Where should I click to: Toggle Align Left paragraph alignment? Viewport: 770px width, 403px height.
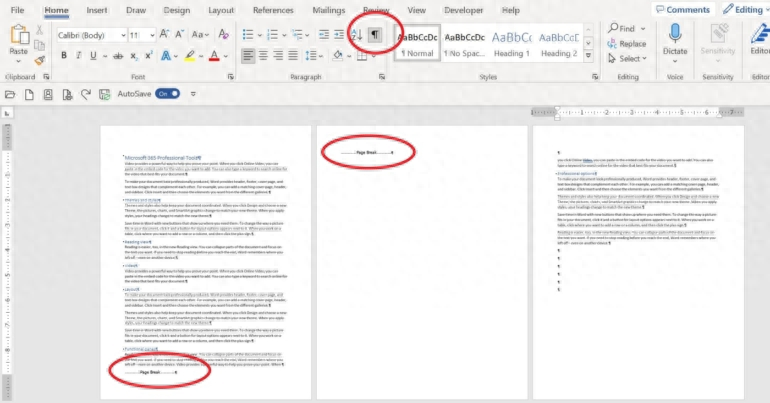pyautogui.click(x=248, y=54)
